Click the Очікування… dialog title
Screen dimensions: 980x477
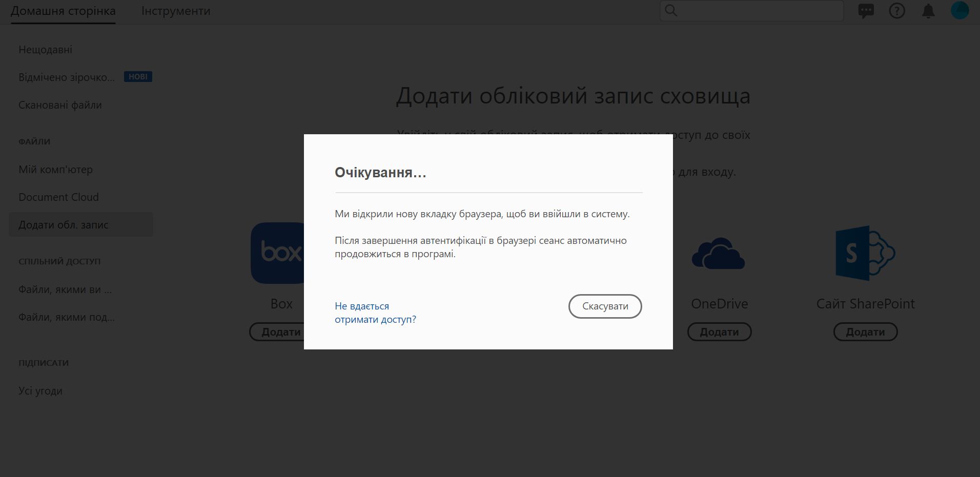coord(380,173)
